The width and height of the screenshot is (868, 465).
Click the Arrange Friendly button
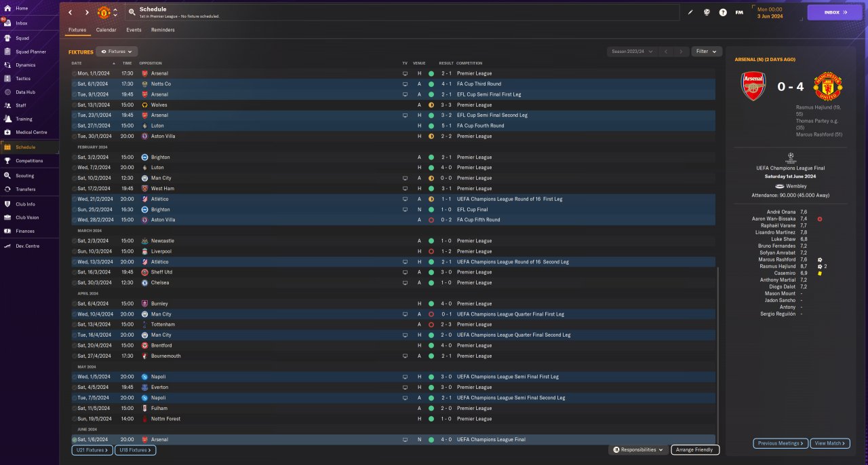tap(695, 449)
